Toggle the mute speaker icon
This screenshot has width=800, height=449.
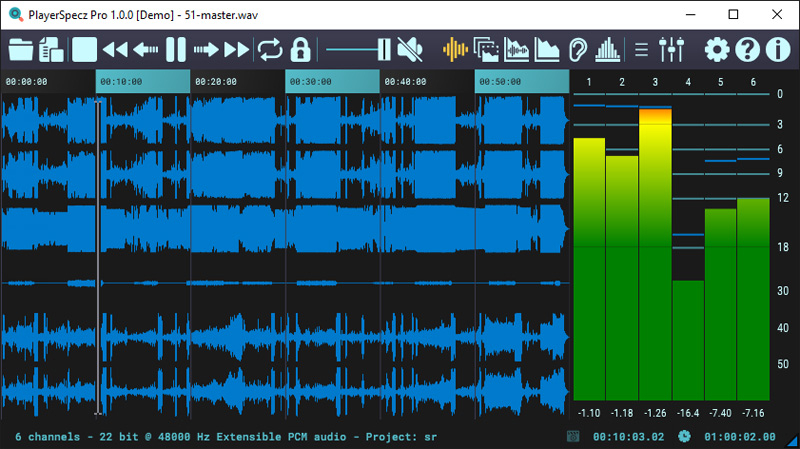coord(409,49)
